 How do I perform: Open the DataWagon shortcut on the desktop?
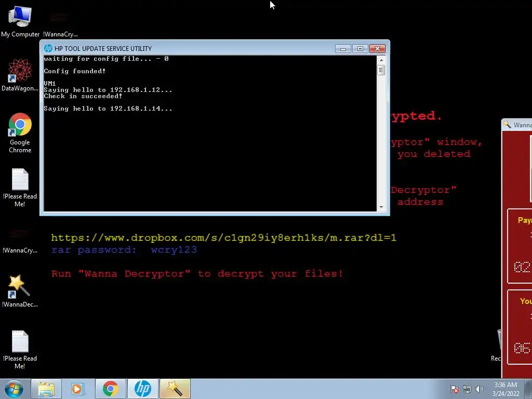[20, 75]
